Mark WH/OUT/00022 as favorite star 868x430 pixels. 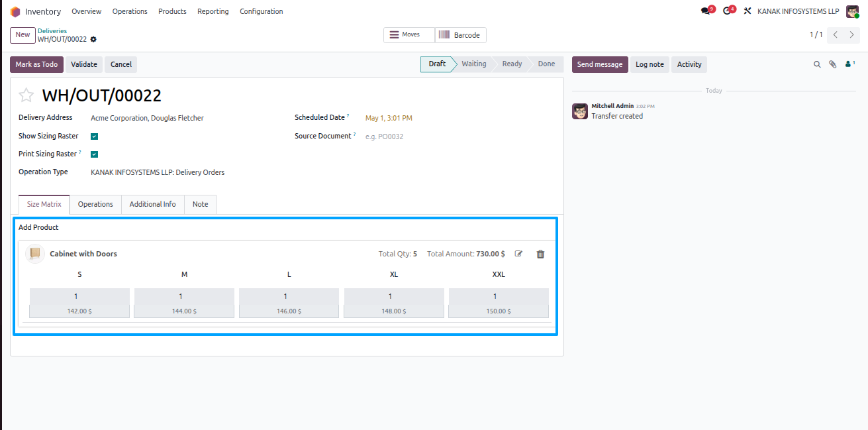pyautogui.click(x=26, y=95)
